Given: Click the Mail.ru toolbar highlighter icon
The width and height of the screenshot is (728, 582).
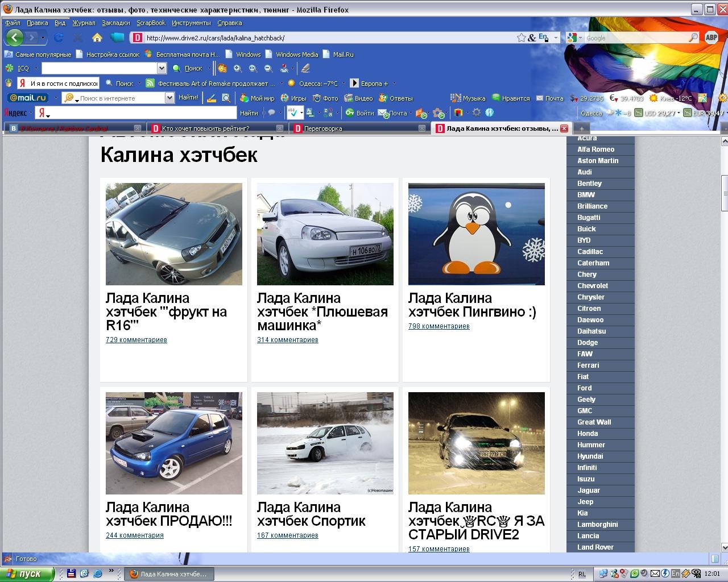Looking at the screenshot, I should coord(212,98).
